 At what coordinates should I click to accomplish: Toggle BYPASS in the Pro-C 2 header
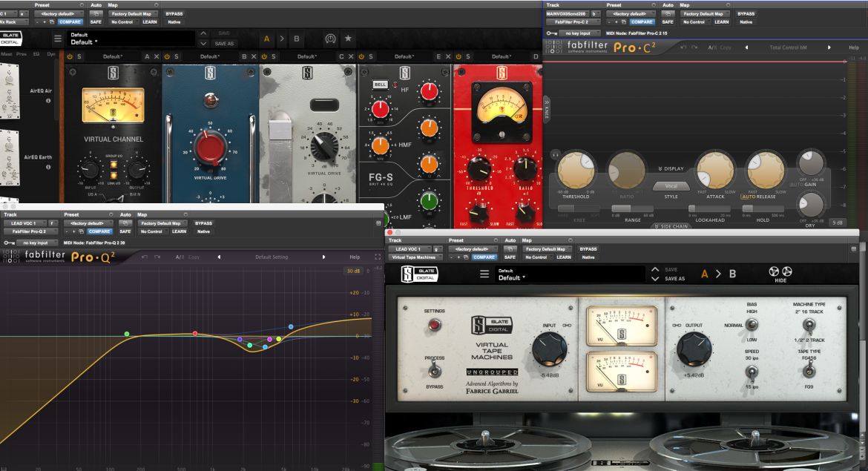point(746,14)
